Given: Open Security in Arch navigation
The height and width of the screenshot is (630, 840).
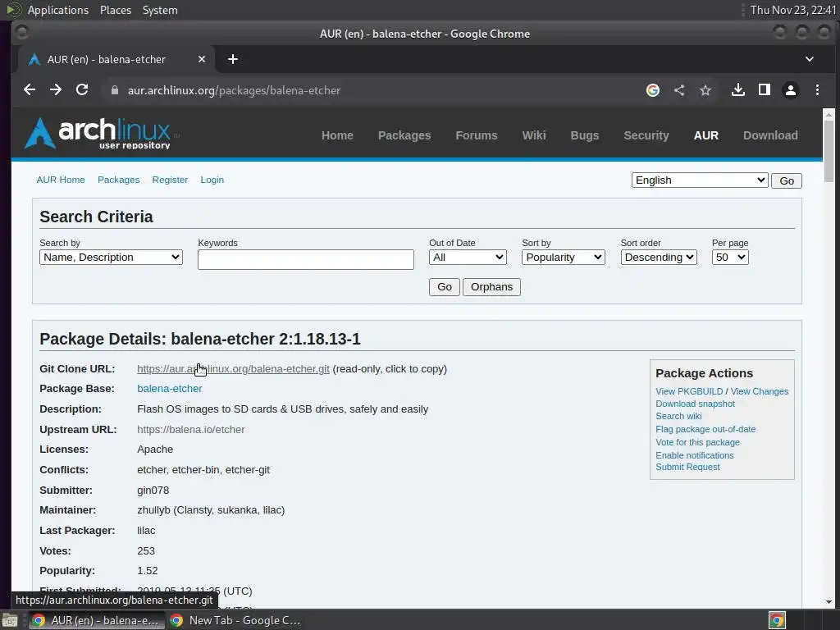Looking at the screenshot, I should click(x=646, y=135).
